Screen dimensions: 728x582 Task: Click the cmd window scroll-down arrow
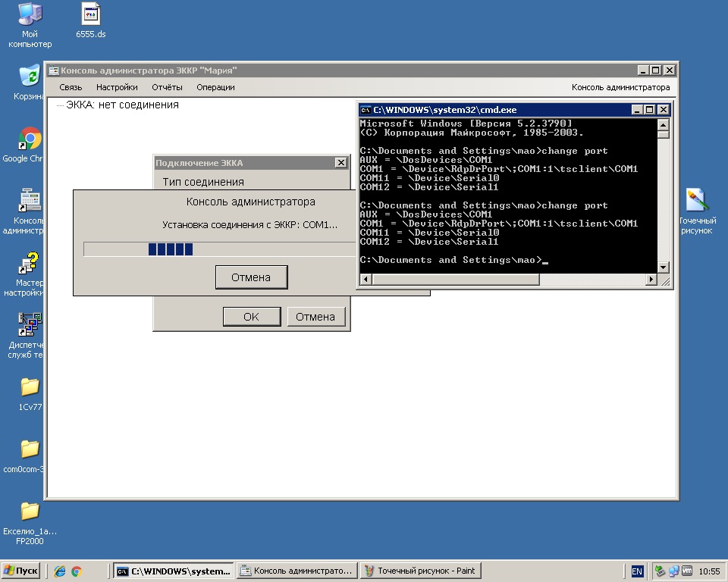coord(664,267)
